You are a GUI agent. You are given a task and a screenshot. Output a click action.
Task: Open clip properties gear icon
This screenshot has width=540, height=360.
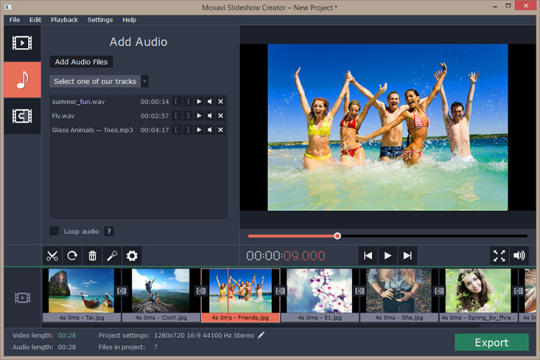(x=132, y=256)
